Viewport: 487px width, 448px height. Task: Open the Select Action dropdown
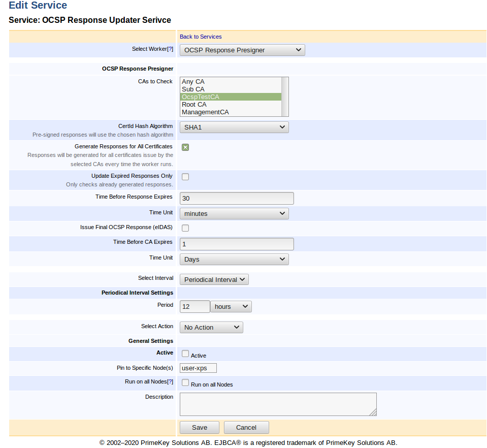coord(211,327)
